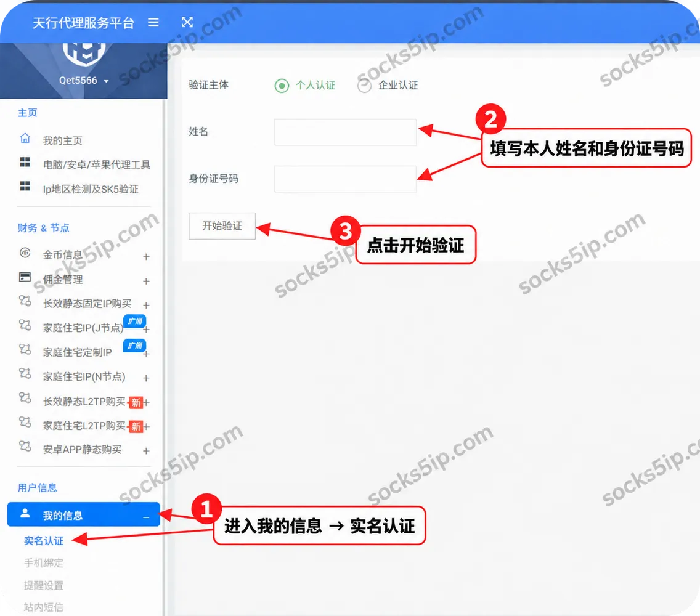700x616 pixels.
Task: Click the card icon beside 佣金管理
Action: point(25,277)
